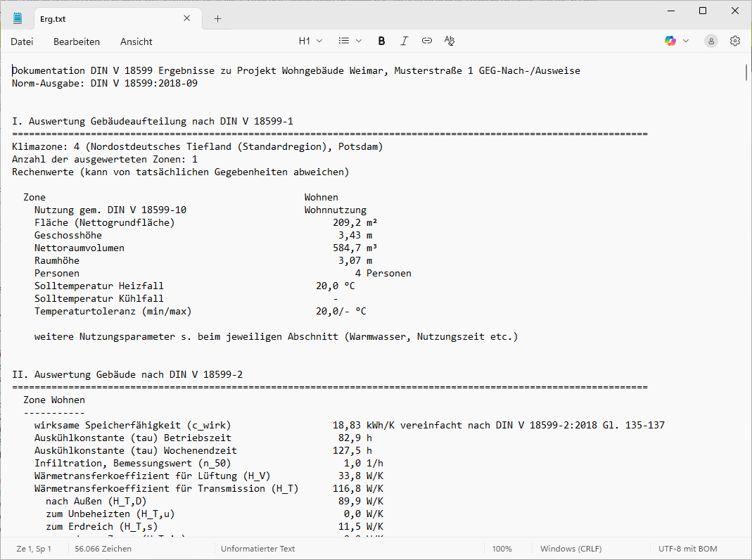The width and height of the screenshot is (752, 560).
Task: Toggle bold formatting
Action: tap(381, 41)
